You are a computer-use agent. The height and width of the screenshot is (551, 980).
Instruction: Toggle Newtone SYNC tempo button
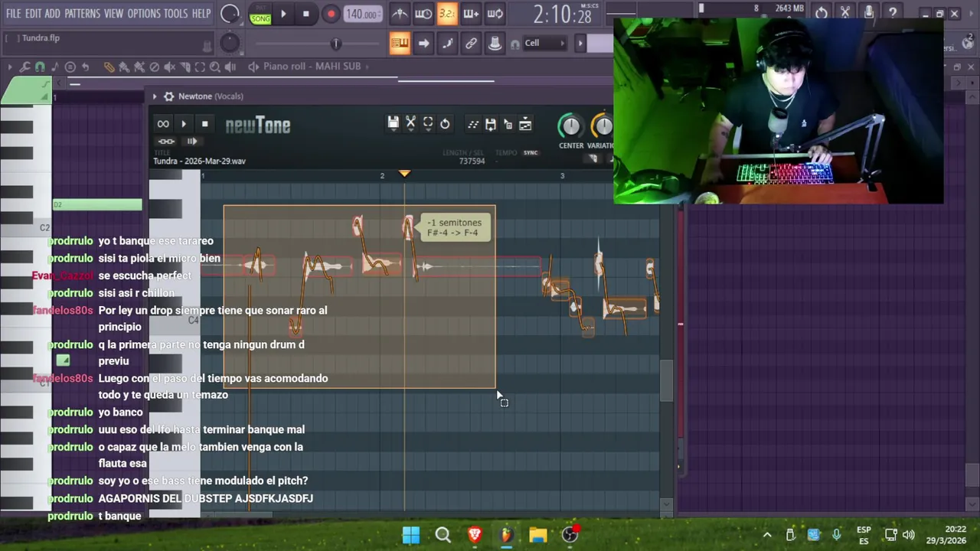tap(531, 152)
